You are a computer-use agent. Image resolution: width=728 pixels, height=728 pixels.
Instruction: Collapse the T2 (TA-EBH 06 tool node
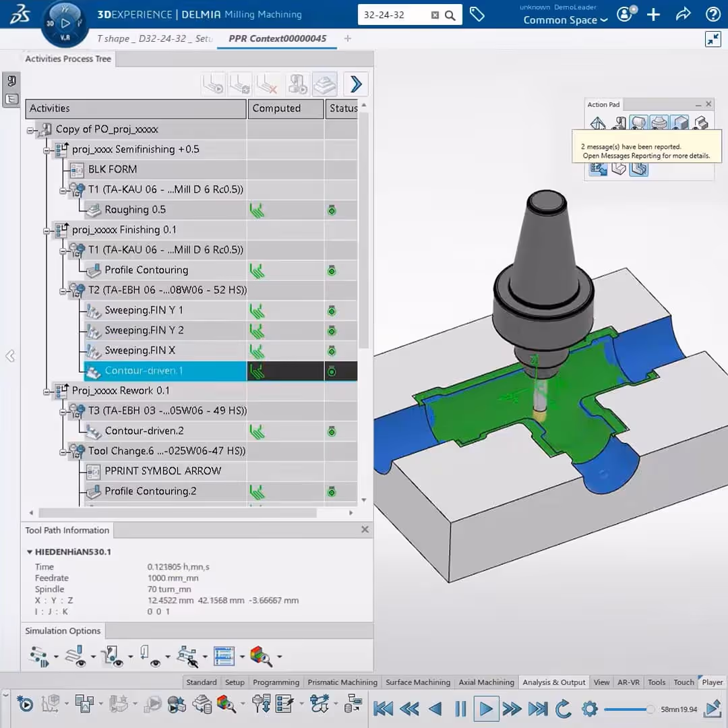coord(63,291)
